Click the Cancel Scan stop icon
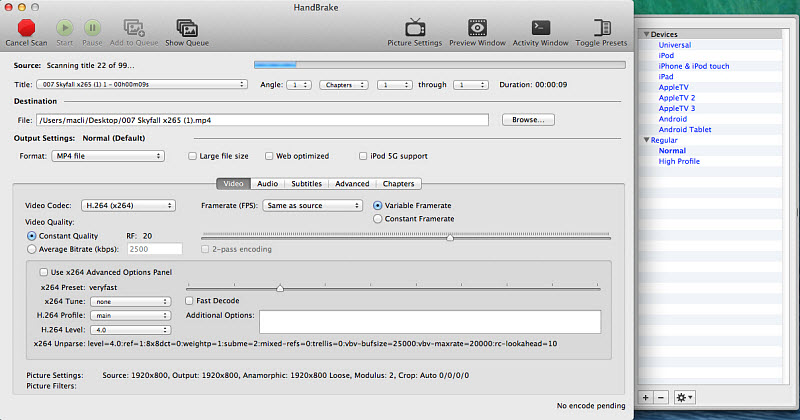This screenshot has height=420, width=800. point(26,28)
